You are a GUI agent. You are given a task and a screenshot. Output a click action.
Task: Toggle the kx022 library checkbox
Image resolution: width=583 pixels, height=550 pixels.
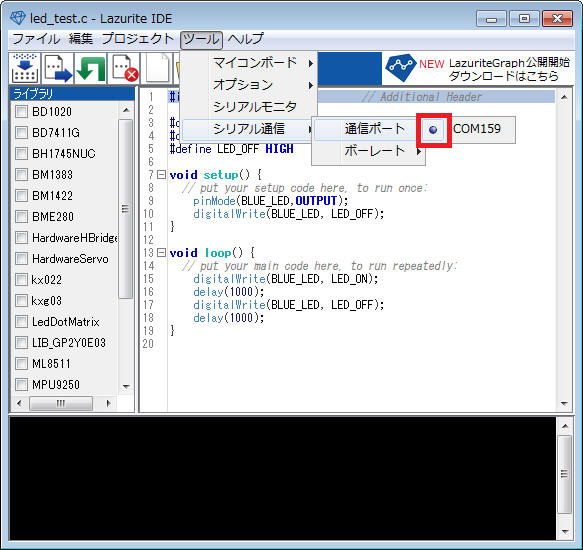(x=22, y=279)
